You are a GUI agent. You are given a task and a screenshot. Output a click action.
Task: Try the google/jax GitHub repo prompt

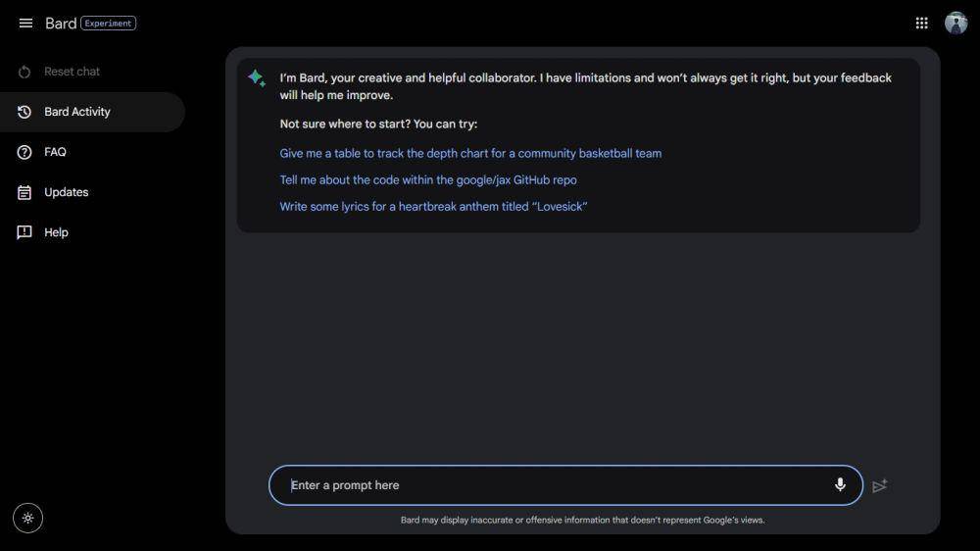click(427, 180)
